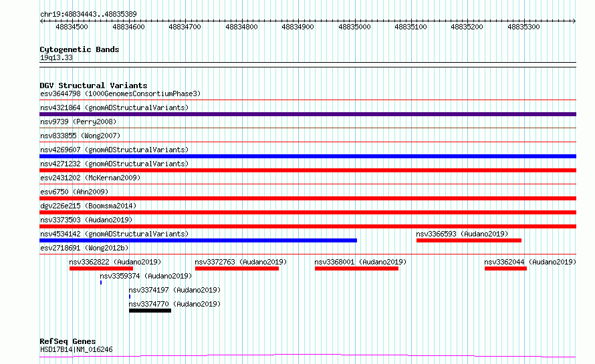Select variant esv2718691 (Wong2012b) label
Screen dimensions: 595x364
[84, 248]
